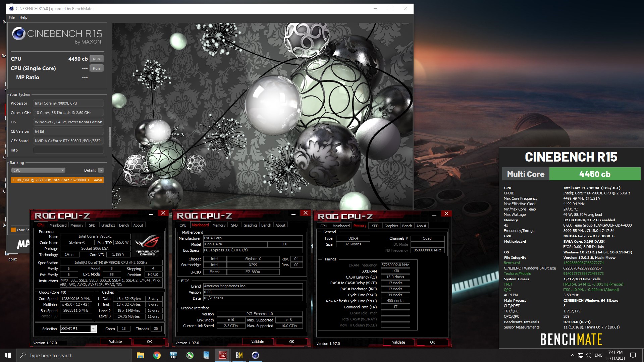Switch to Mainboard tab in first CPU-Z window
The height and width of the screenshot is (362, 644).
click(58, 225)
